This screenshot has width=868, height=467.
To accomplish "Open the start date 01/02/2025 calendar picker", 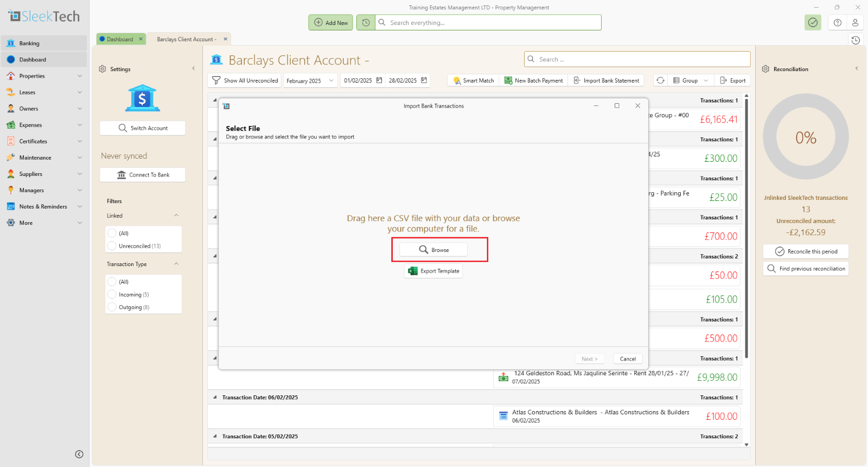I will [x=379, y=80].
